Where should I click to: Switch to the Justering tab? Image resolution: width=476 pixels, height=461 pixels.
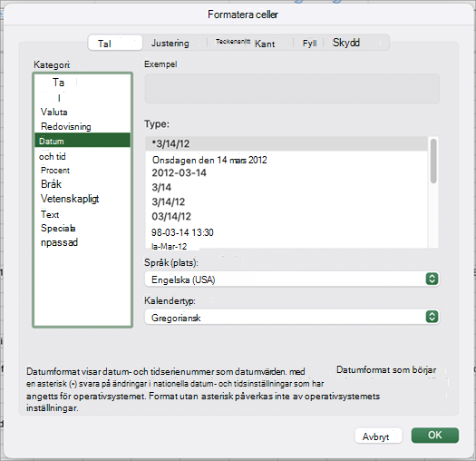[170, 43]
